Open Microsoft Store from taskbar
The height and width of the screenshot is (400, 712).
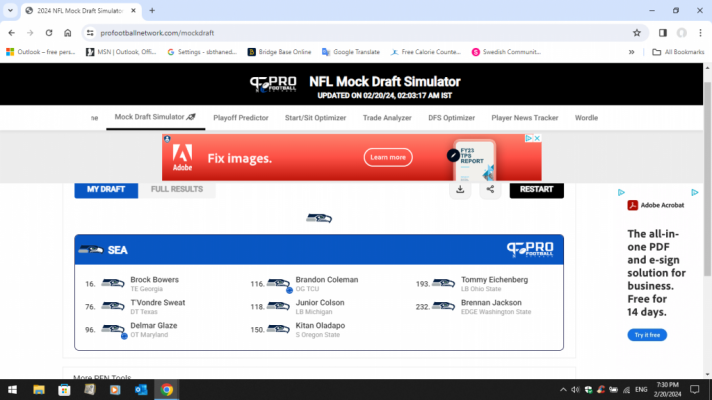tap(64, 390)
